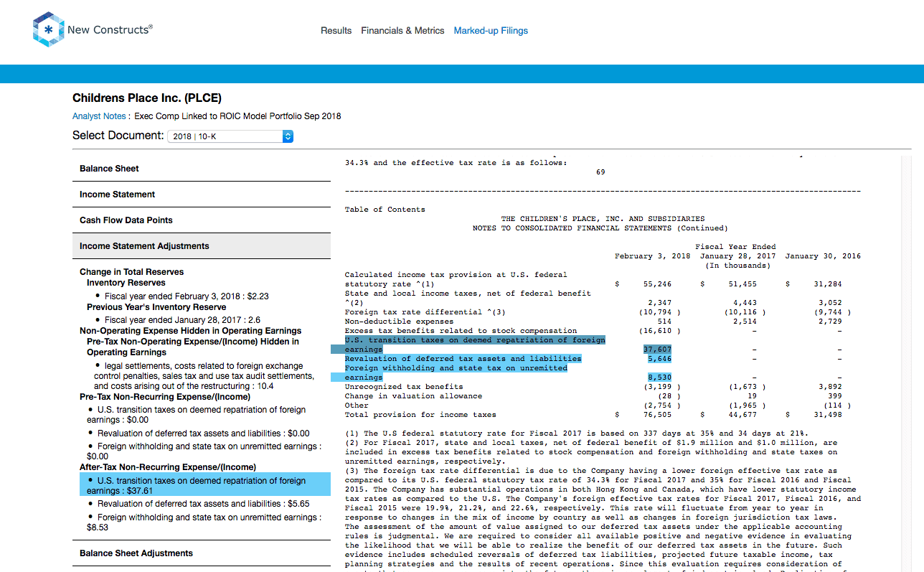Image resolution: width=924 pixels, height=572 pixels.
Task: Click the 'Excess tax benefits related to stock compensation' row
Action: click(x=461, y=331)
